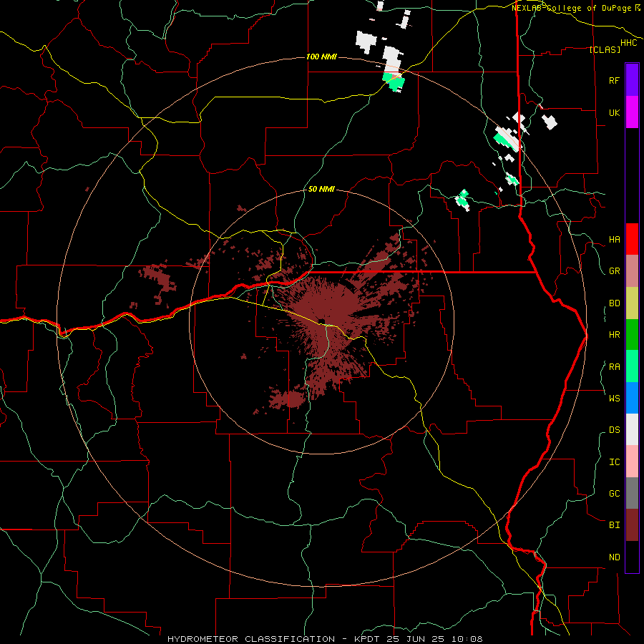Screen dimensions: 644x644
Task: Click the WS legend label
Action: click(614, 398)
